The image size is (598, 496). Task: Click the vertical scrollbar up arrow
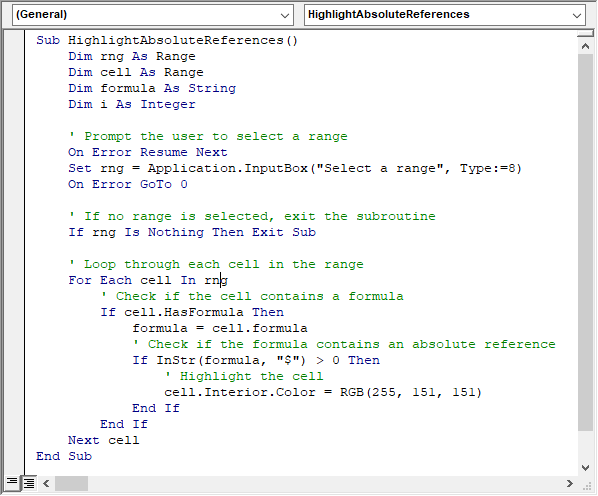coord(585,47)
